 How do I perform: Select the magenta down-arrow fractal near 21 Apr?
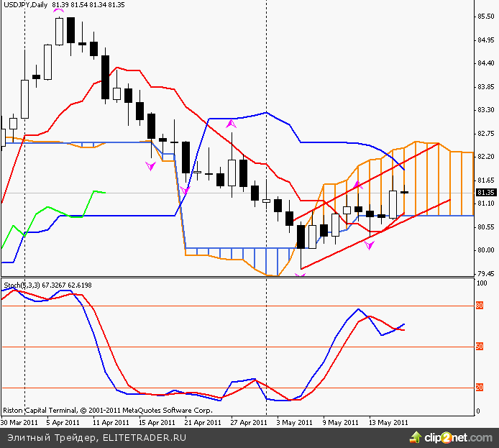(185, 190)
